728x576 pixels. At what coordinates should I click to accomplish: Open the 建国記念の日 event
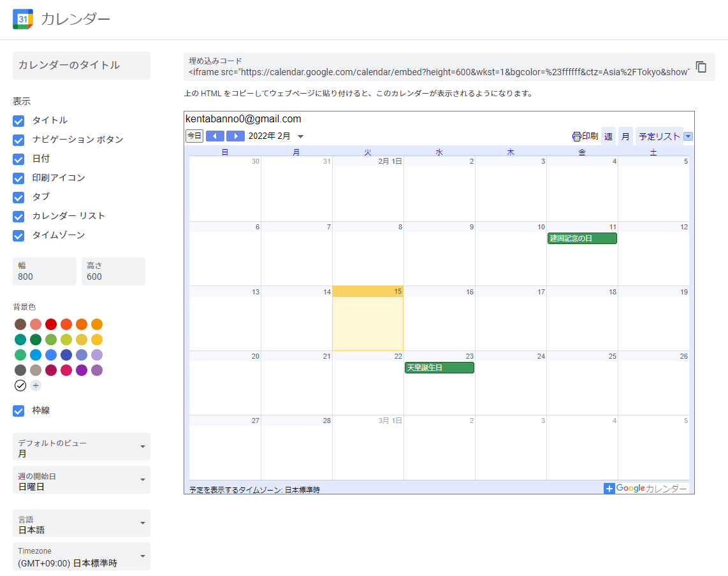tap(582, 238)
